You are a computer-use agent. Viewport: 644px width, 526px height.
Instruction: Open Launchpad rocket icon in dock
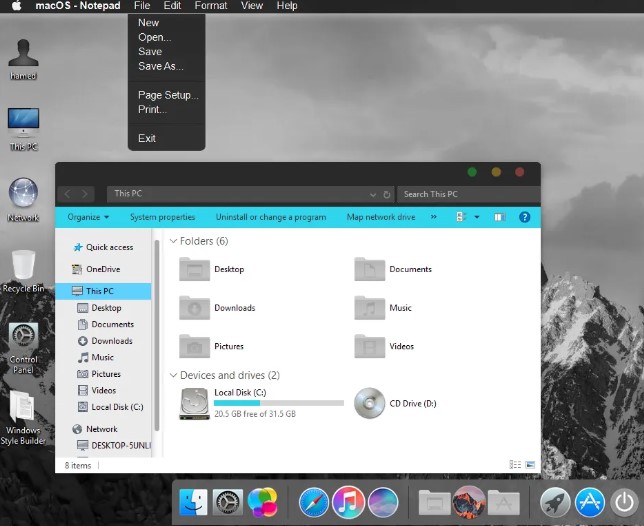[555, 502]
